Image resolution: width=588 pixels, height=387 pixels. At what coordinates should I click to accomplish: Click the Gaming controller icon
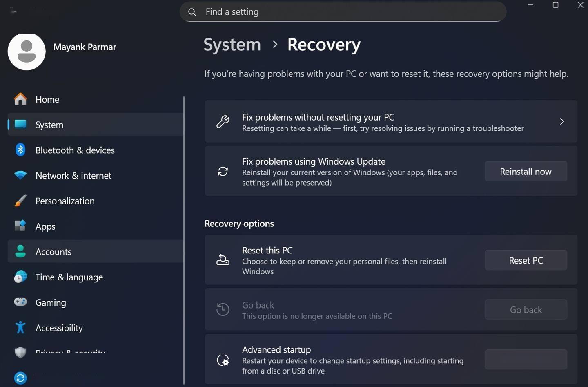pos(20,302)
